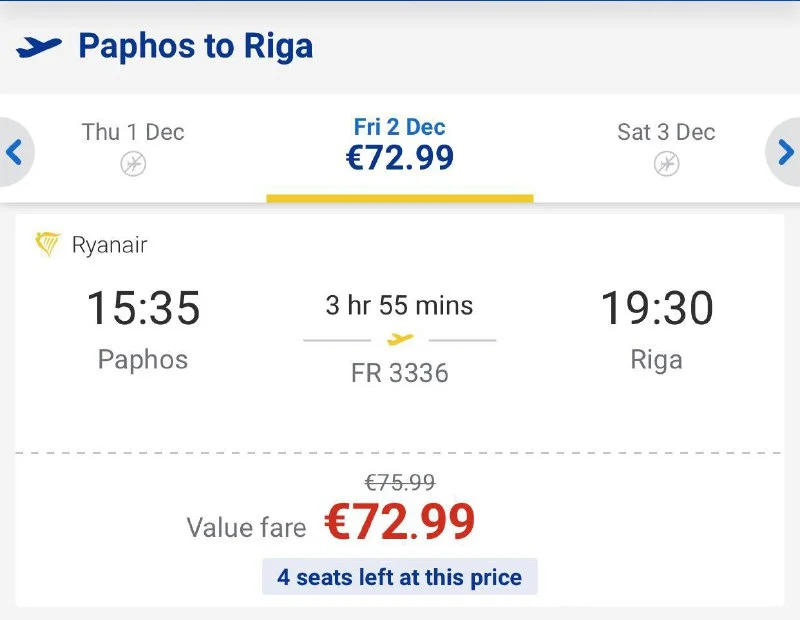Select the Fri 2 Dec date tab
Image resolution: width=800 pixels, height=620 pixels.
[x=400, y=145]
